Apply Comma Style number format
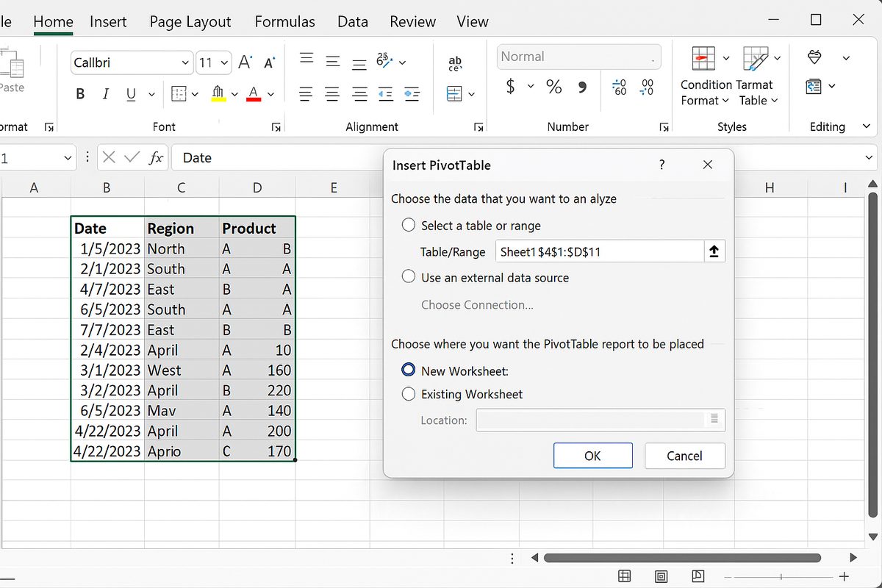The image size is (882, 588). tap(583, 88)
